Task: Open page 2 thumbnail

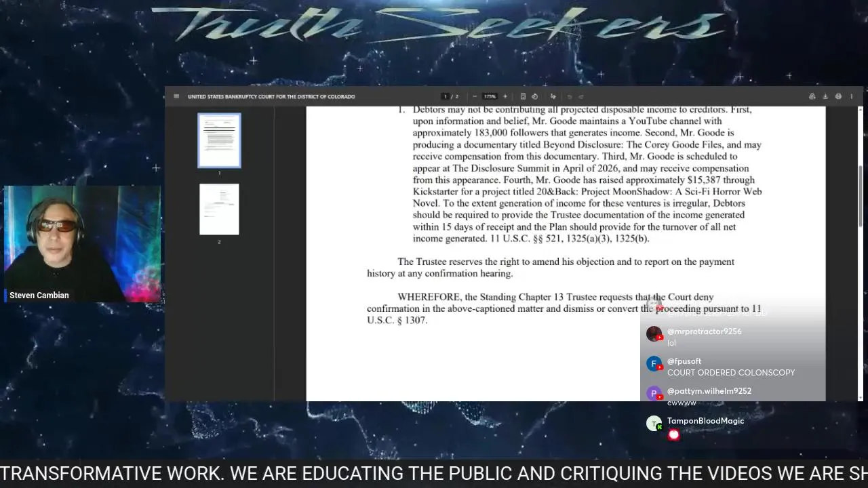Action: 219,209
